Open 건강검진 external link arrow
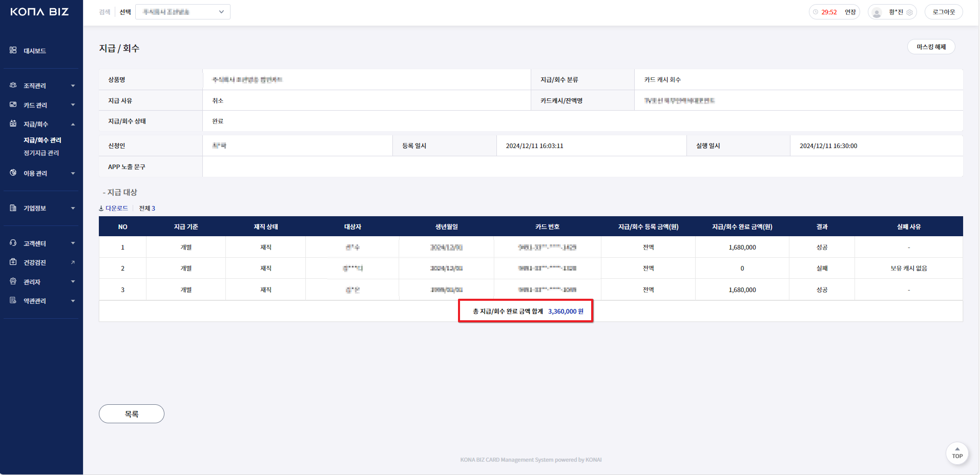This screenshot has width=980, height=475. point(73,262)
